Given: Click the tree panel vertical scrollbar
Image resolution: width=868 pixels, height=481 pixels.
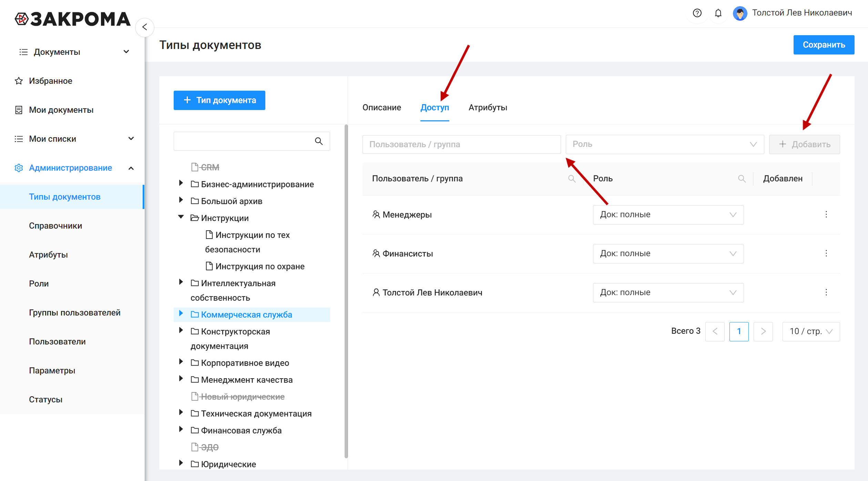Looking at the screenshot, I should 346,291.
